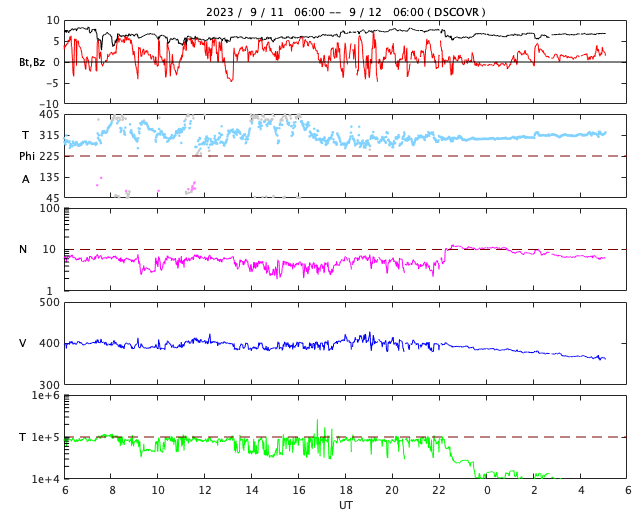The image size is (640, 512).
Task: Click the '16' hour tick on UT axis
Action: pos(299,490)
